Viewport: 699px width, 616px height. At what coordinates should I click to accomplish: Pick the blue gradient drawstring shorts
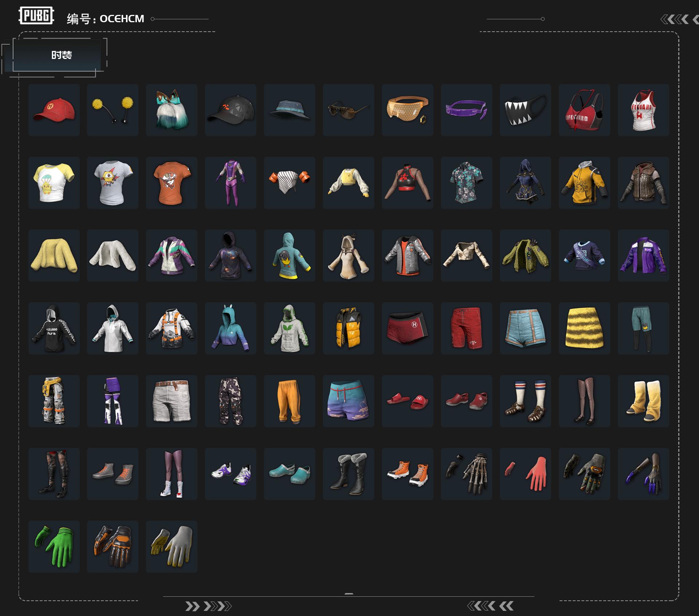(x=348, y=401)
